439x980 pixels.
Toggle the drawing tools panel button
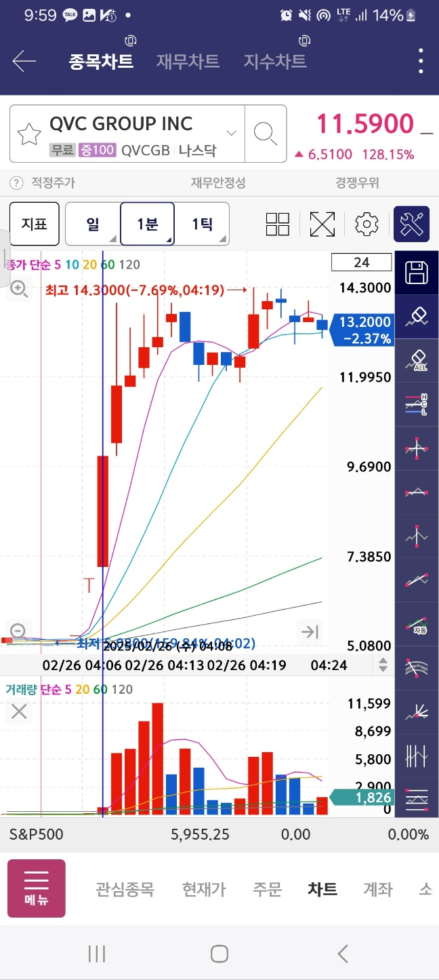[412, 224]
